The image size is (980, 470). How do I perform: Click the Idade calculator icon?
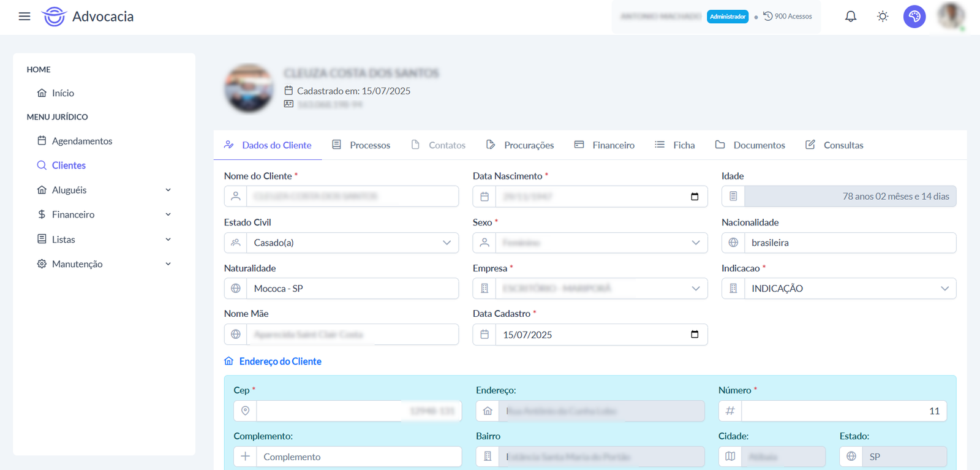[733, 197]
